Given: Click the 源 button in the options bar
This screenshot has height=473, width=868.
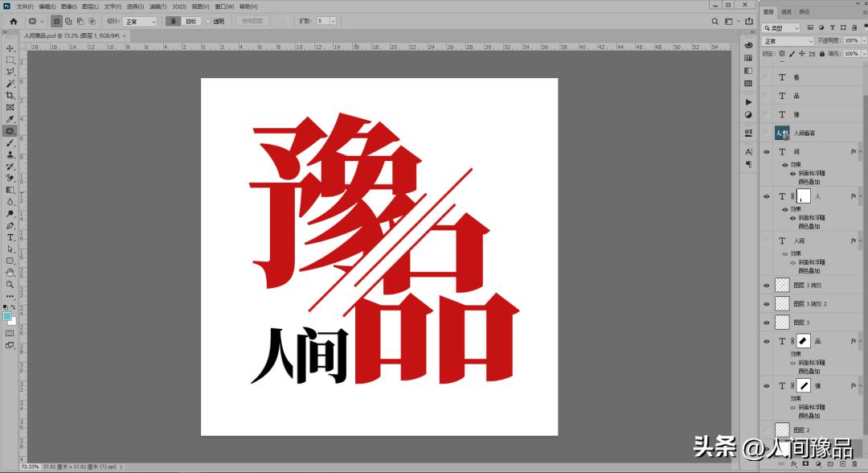Looking at the screenshot, I should [x=172, y=21].
